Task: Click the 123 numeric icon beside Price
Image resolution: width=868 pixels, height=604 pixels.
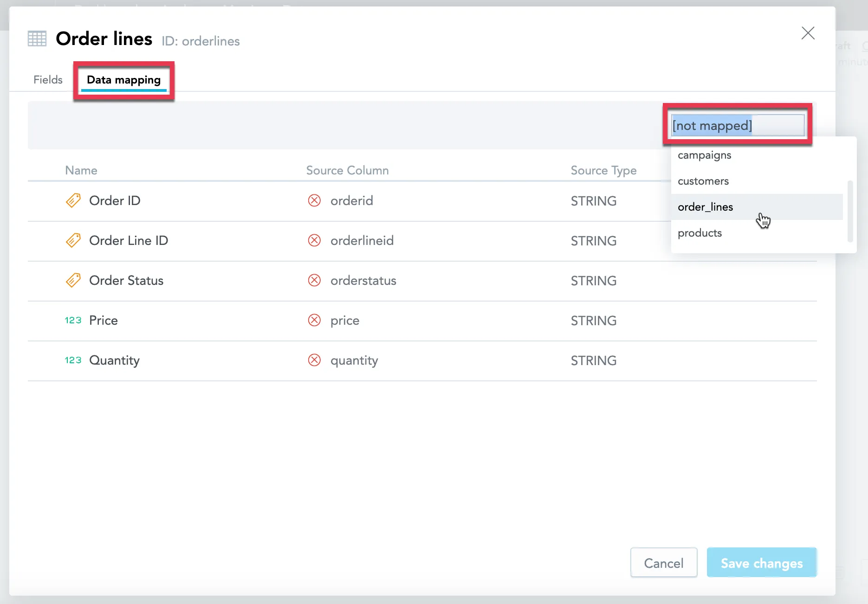Action: [73, 320]
